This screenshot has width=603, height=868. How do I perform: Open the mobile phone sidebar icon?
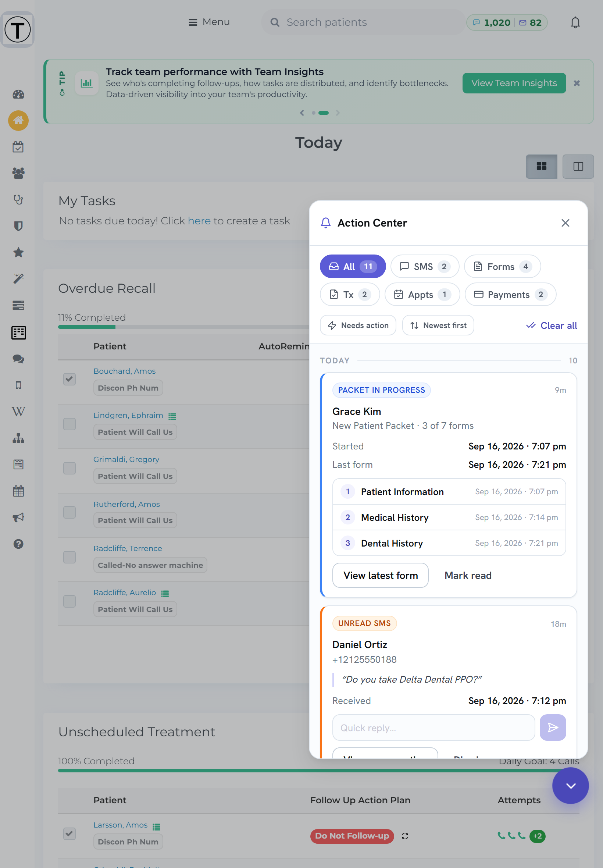click(18, 385)
